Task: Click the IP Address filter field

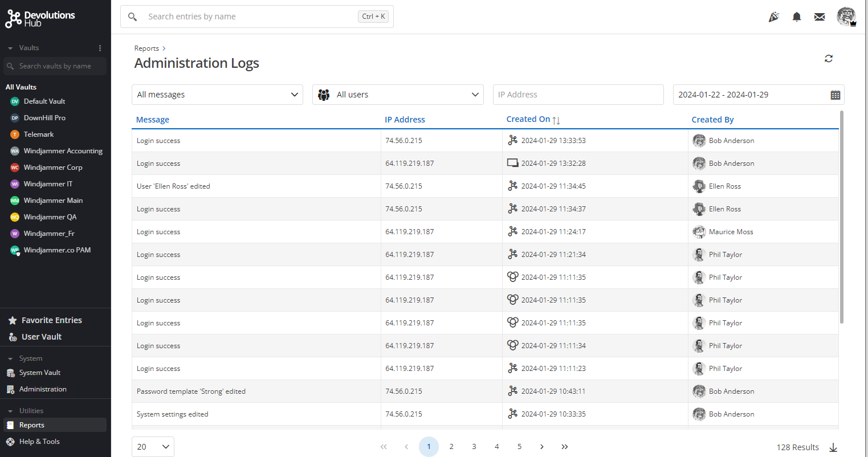Action: [x=578, y=95]
